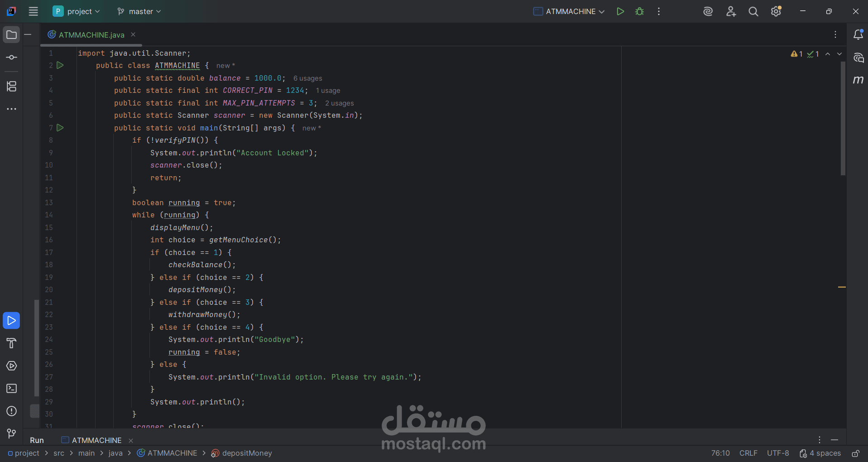Minimize the Run panel
Screen dimensions: 868x462
tap(834, 440)
